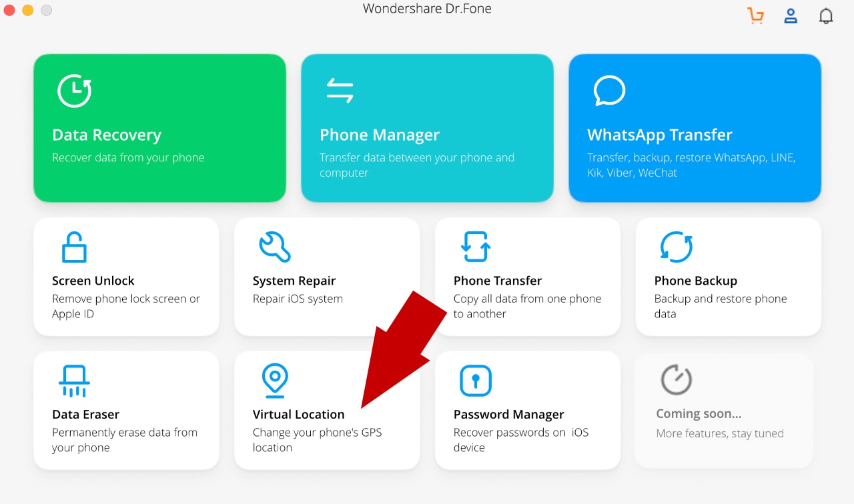
Task: Click the Phone Manager transfer arrows icon
Action: pyautogui.click(x=340, y=91)
